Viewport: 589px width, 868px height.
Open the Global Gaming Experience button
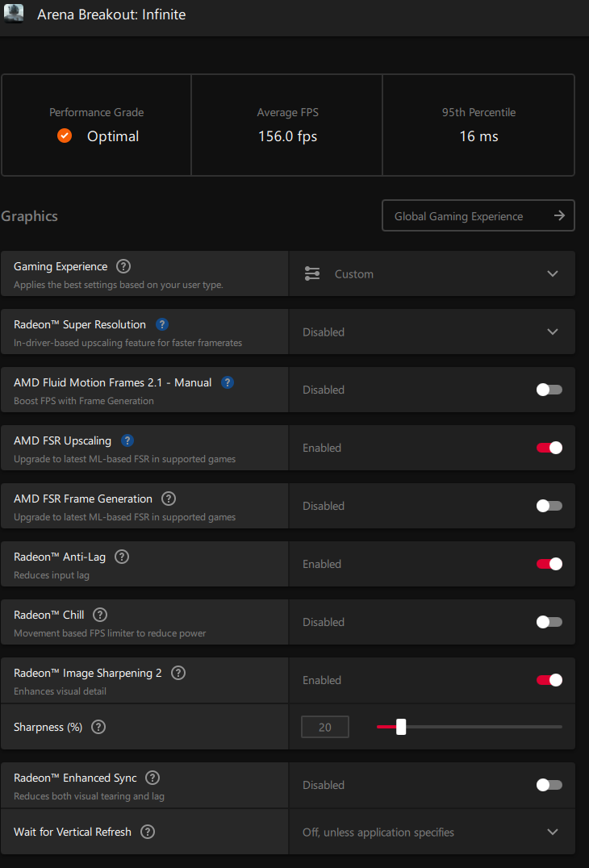coord(478,215)
